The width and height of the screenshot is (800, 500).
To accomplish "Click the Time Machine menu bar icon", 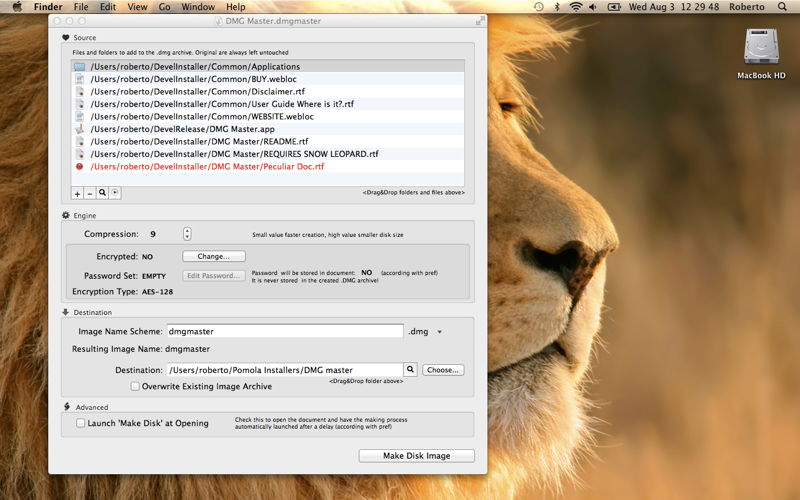I will tap(539, 7).
